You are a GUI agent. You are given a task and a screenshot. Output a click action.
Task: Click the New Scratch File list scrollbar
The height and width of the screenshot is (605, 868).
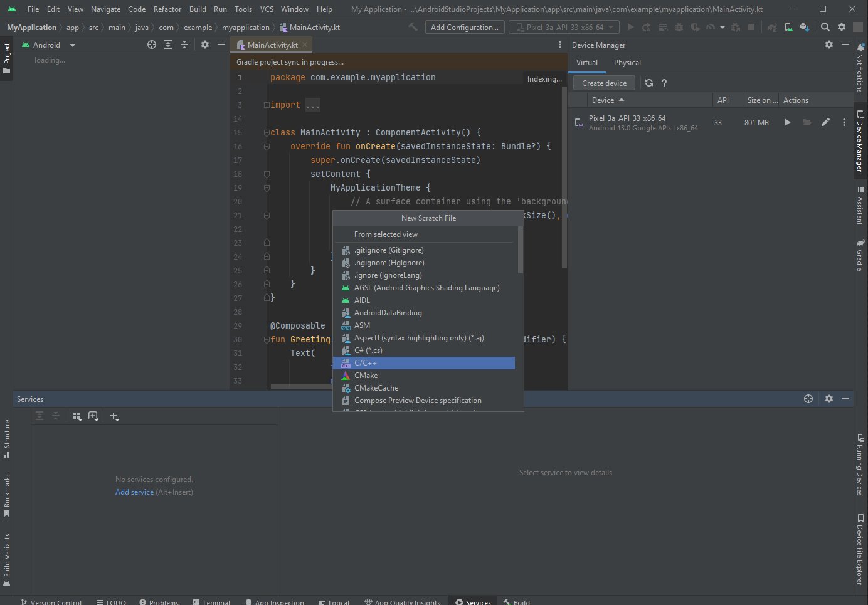click(520, 251)
